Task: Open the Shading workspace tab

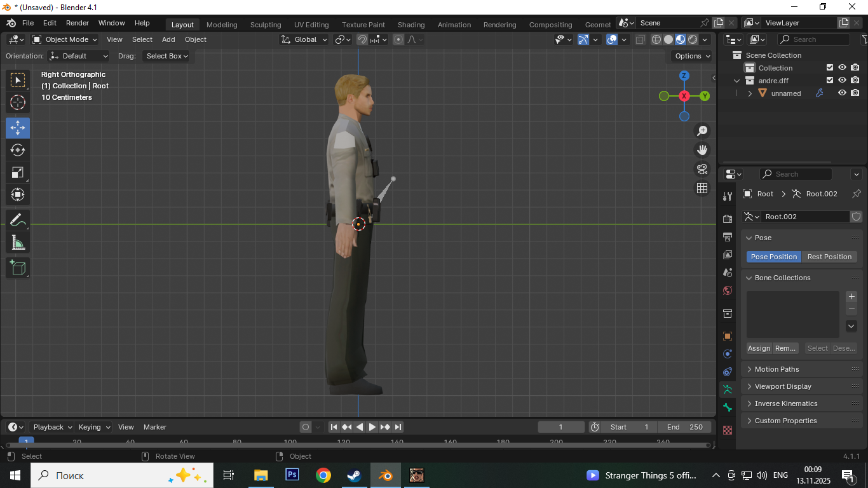Action: tap(410, 25)
